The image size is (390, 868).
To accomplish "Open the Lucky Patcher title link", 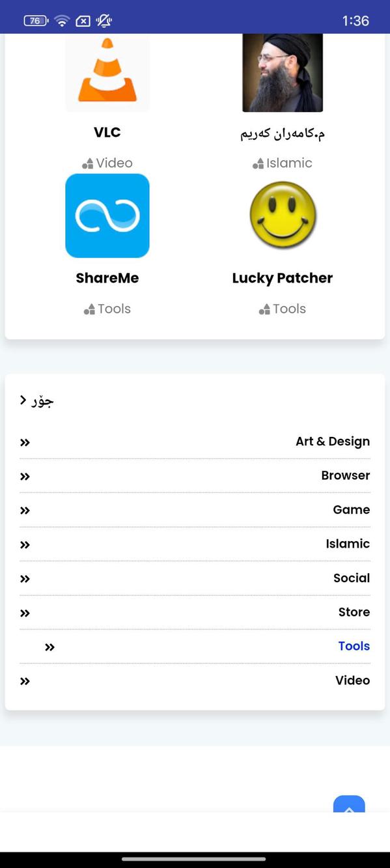I will coord(283,278).
